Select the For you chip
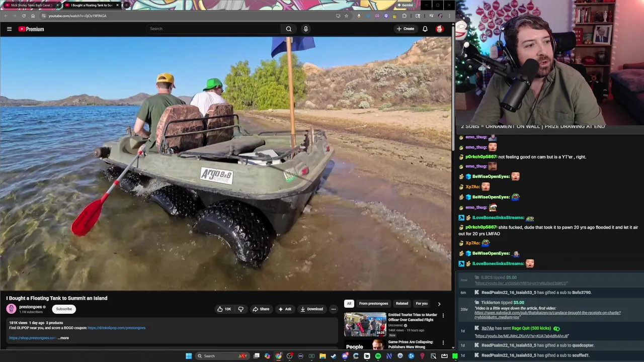This screenshot has width=644, height=362. pyautogui.click(x=422, y=304)
